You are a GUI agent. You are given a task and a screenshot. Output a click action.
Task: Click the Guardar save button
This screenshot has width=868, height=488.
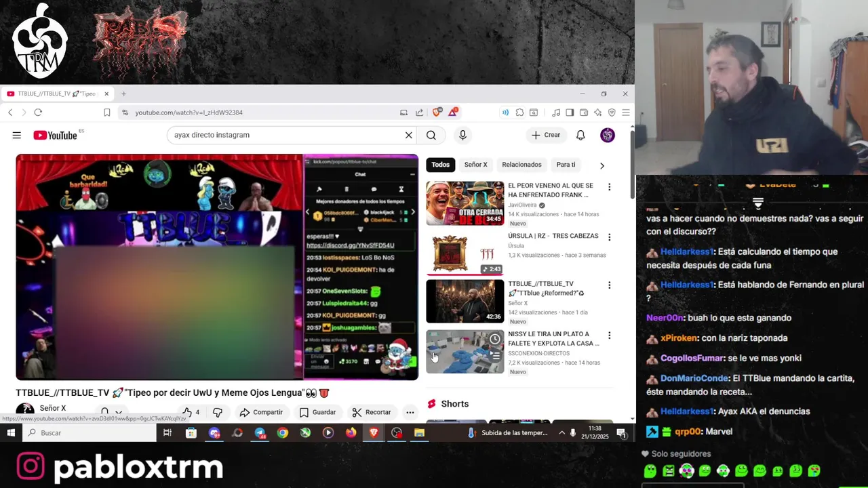(317, 412)
